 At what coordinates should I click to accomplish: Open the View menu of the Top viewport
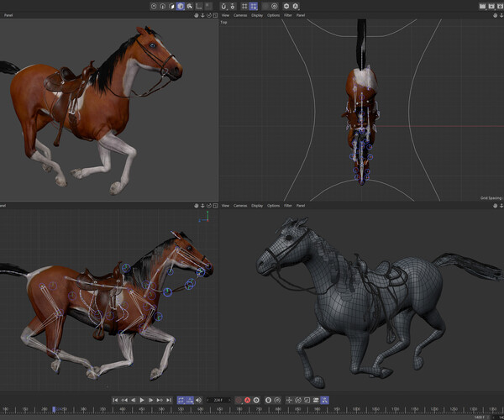tap(226, 15)
